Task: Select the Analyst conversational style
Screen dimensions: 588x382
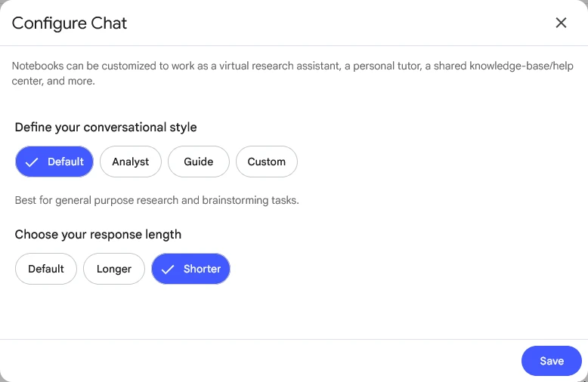Action: [x=131, y=162]
